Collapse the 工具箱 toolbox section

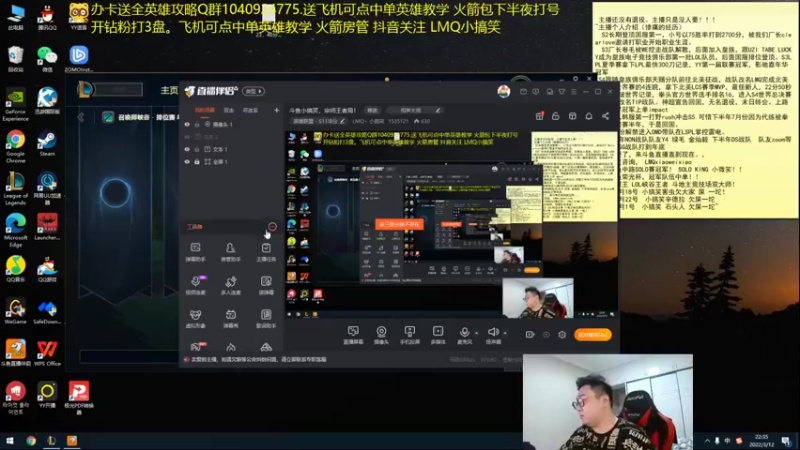tap(272, 227)
